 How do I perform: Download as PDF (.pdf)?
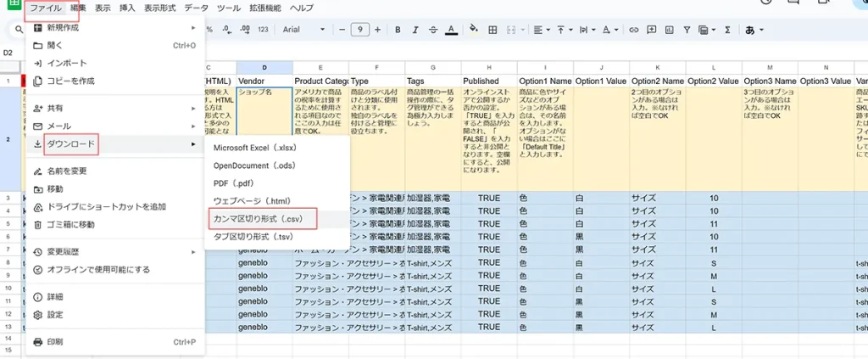[x=277, y=182]
